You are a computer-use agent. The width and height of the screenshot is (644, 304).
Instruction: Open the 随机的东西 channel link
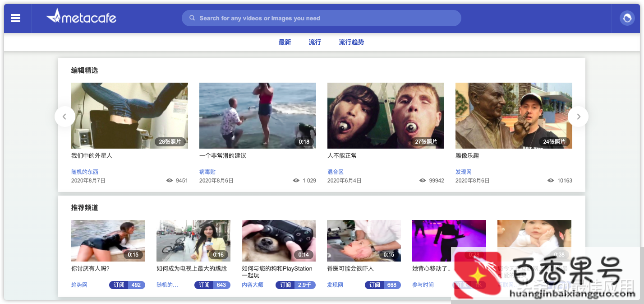pos(85,172)
